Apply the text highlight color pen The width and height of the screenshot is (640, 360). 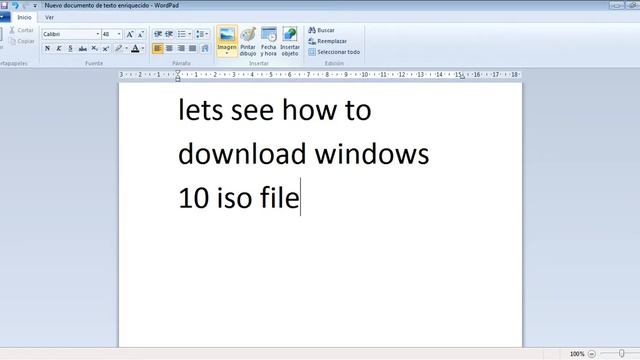[118, 49]
